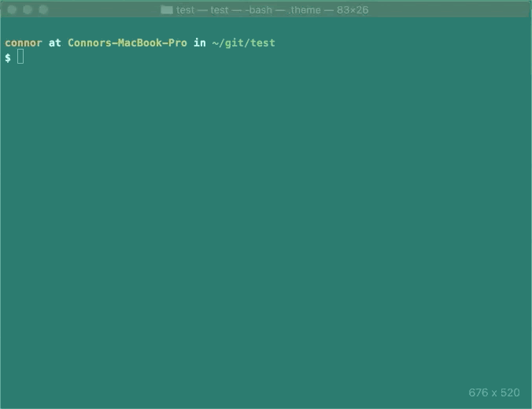Click the folder icon in the title bar
532x409 pixels.
pos(167,10)
